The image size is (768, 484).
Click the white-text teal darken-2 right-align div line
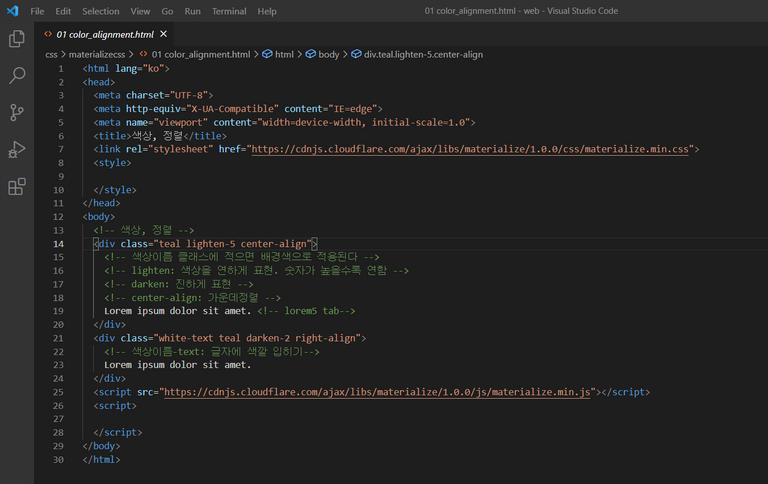(230, 338)
